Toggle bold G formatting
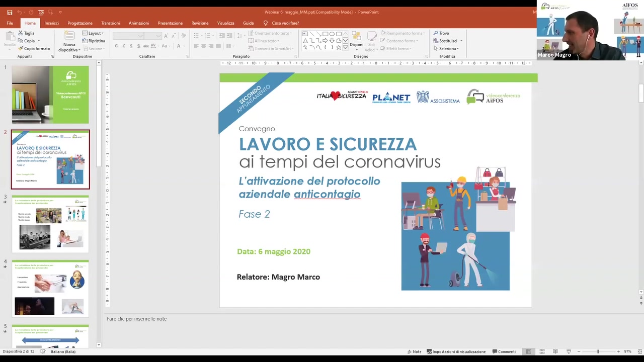Screen dimensions: 644x362 [x=116, y=46]
